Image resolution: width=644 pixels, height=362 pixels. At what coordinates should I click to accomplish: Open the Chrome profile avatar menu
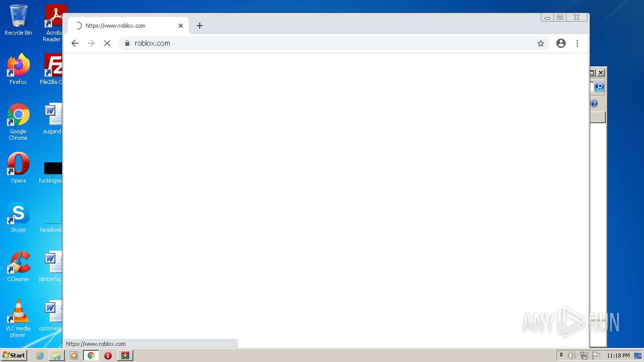(561, 43)
